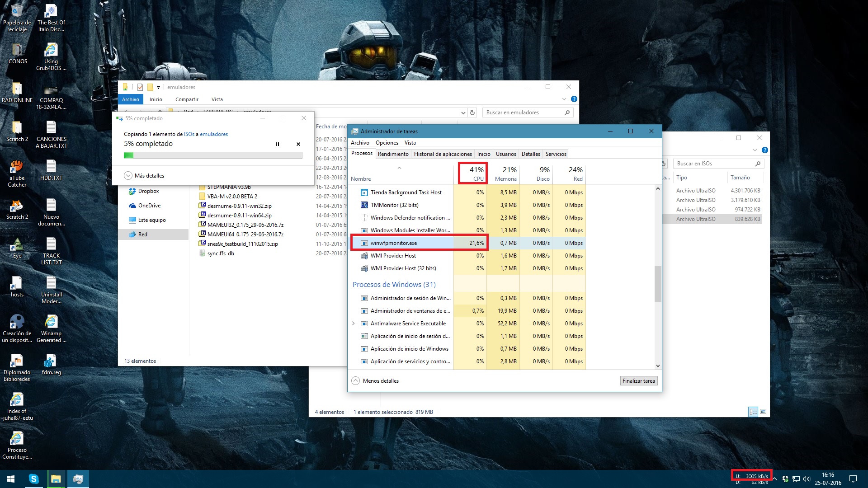Screen dimensions: 868x488
Task: Select the HDD.TXT desktop file icon
Action: (51, 170)
